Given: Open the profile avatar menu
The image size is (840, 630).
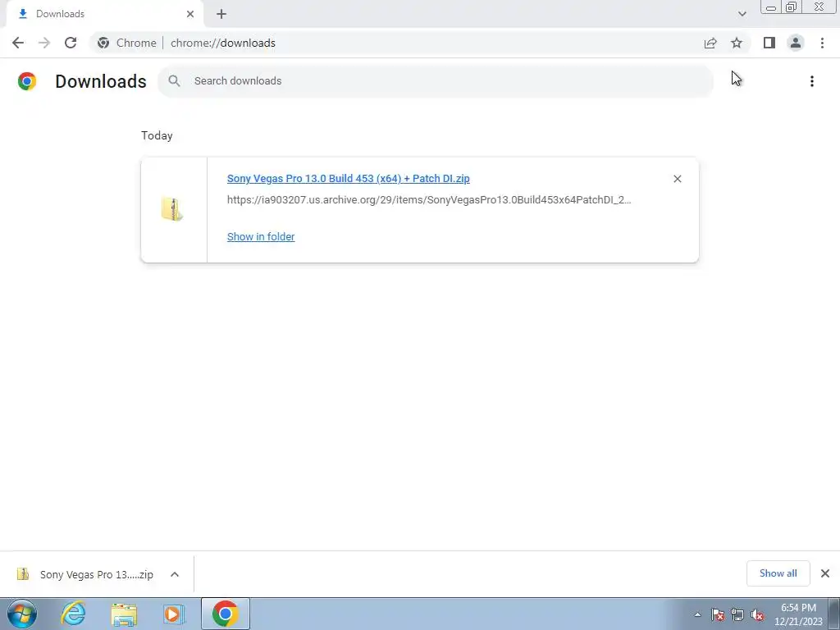Looking at the screenshot, I should (x=796, y=43).
